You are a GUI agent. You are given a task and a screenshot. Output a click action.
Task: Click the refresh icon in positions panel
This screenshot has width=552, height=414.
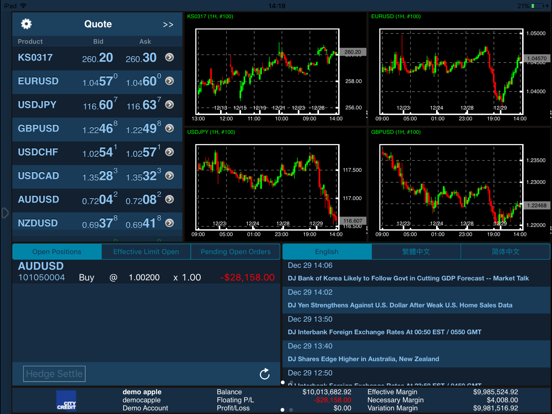(265, 374)
